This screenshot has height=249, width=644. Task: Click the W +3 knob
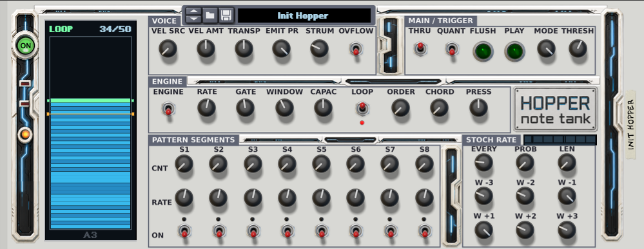point(567,230)
